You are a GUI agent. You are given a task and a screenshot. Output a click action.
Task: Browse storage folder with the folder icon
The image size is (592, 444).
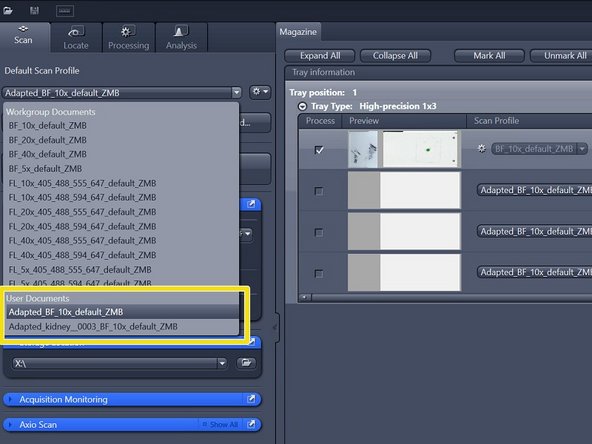[246, 363]
